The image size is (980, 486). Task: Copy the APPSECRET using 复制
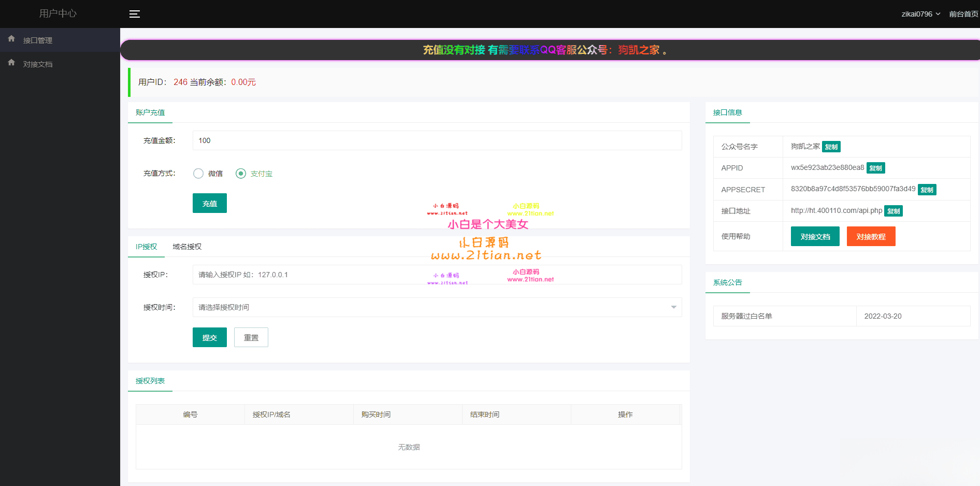click(927, 190)
